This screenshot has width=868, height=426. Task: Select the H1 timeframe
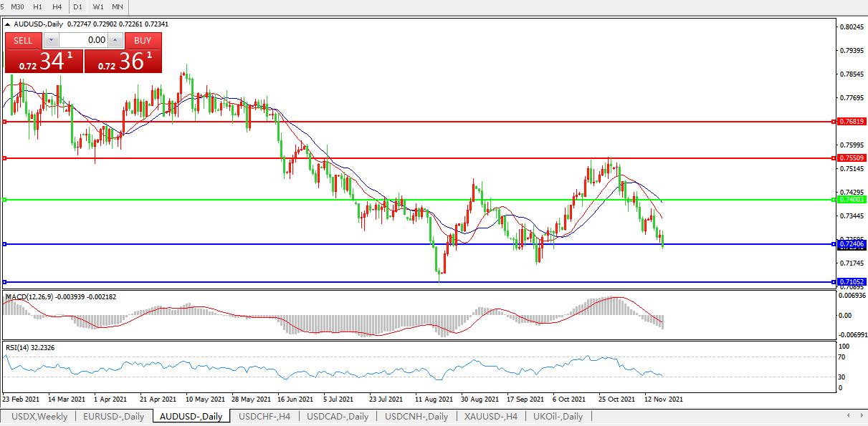click(x=38, y=6)
